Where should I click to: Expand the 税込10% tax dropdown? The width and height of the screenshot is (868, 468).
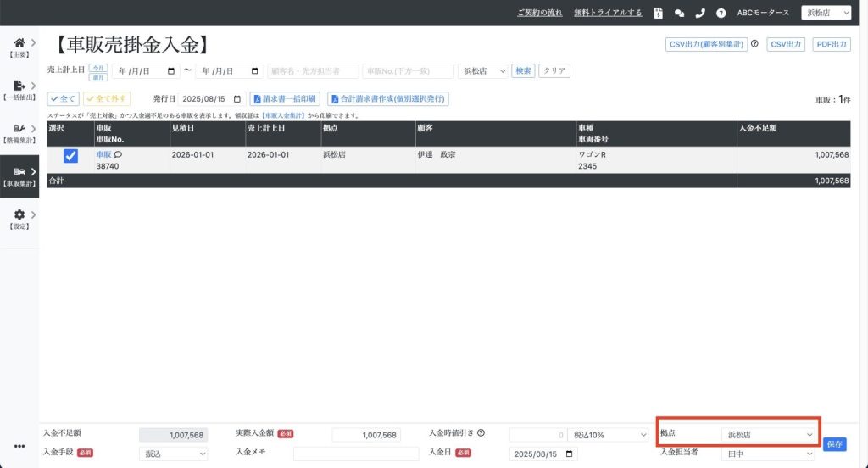point(608,435)
